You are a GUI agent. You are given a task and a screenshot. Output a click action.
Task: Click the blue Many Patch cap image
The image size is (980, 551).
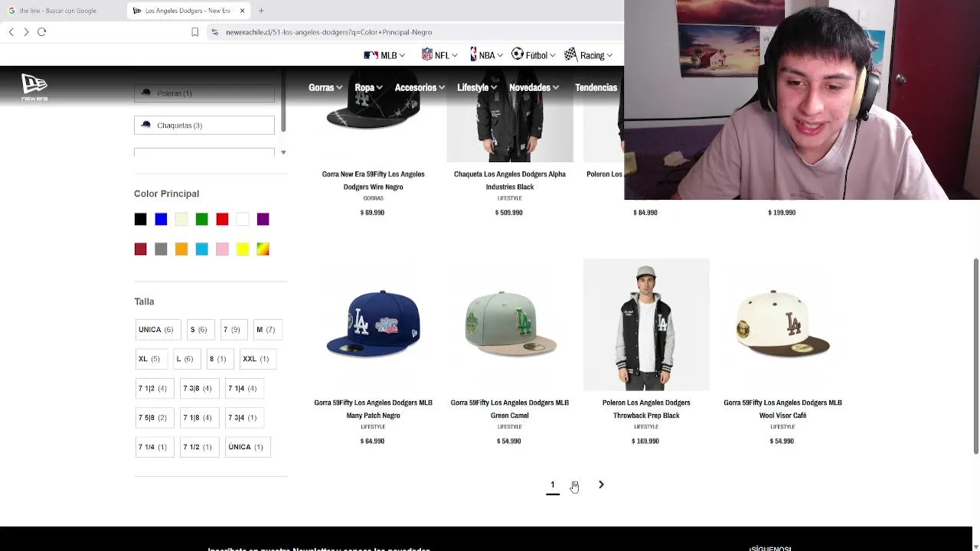(x=373, y=324)
